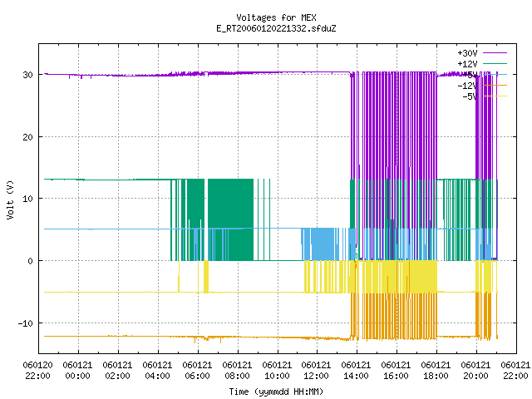
Task: Click the chart title 'Voltages for MEX'
Action: pos(276,17)
